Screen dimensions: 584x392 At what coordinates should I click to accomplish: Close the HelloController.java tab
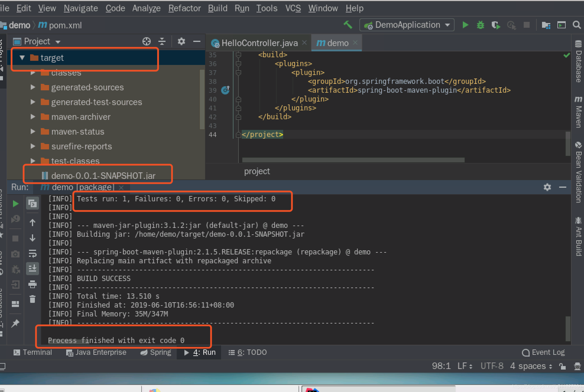(x=304, y=43)
